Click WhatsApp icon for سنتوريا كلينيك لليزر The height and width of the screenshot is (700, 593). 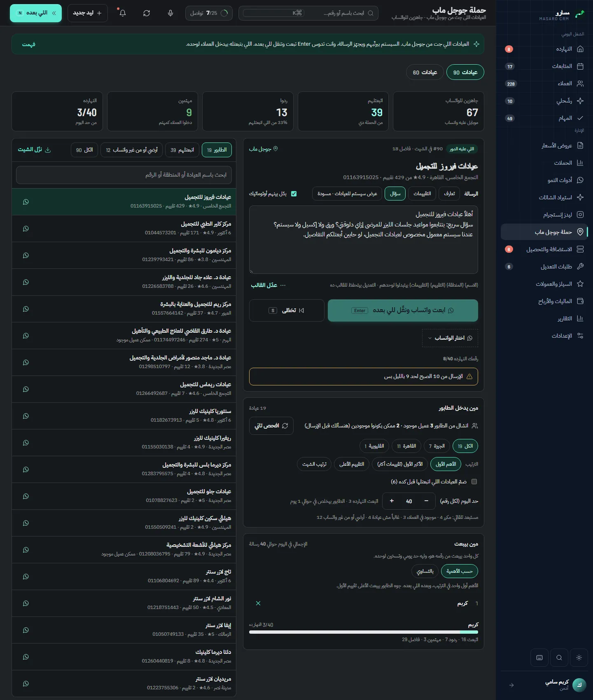[x=26, y=416]
